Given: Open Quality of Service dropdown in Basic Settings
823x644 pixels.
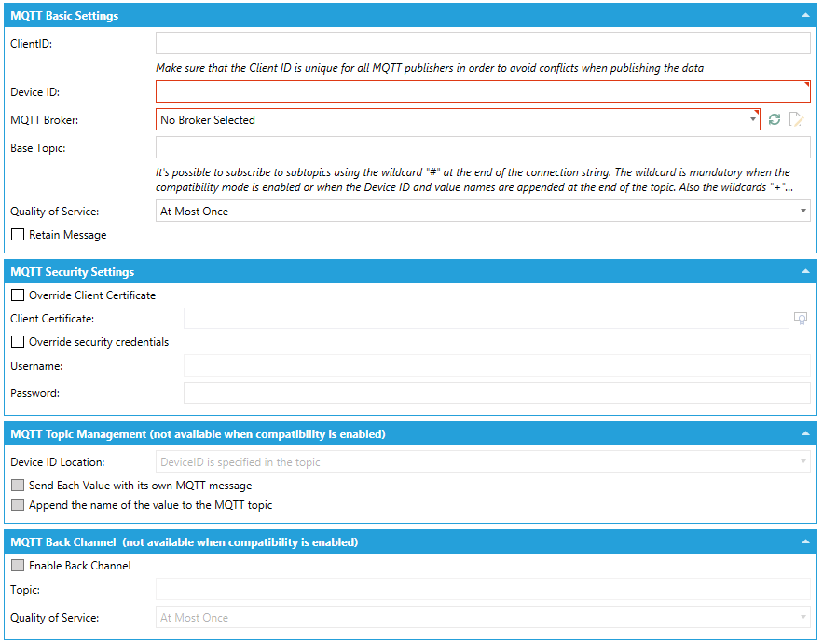Looking at the screenshot, I should [483, 212].
